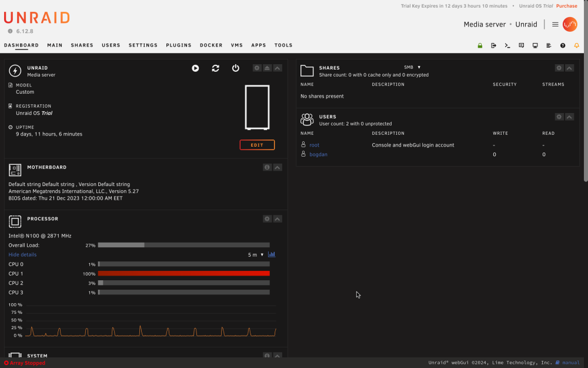588x368 pixels.
Task: Click the Motherboard info icon
Action: click(267, 167)
